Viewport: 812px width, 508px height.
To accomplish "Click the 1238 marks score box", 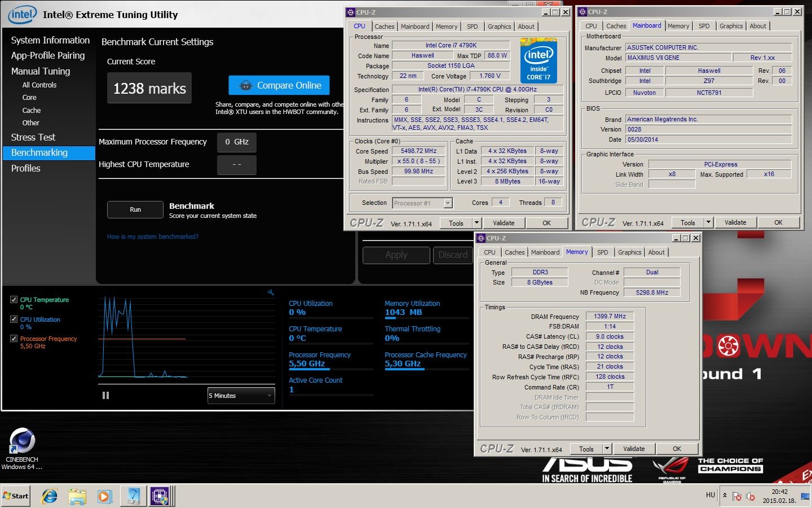I will (149, 88).
